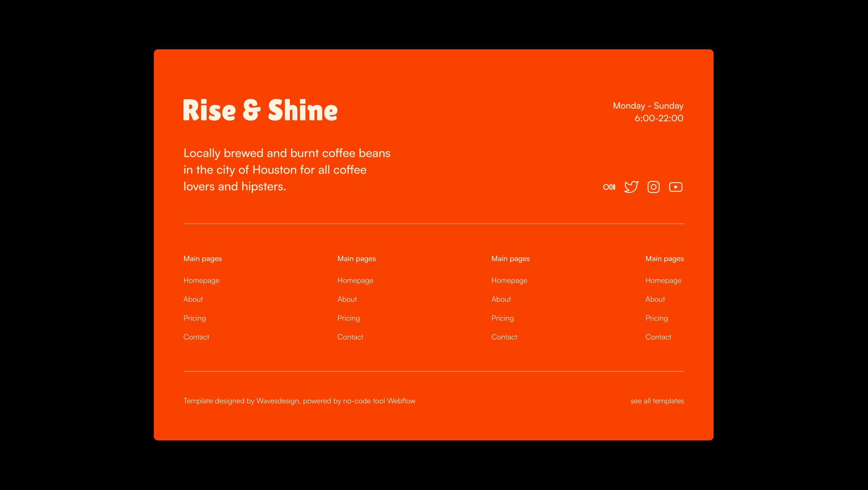Open Contact link in first column
The image size is (868, 490).
pos(196,337)
